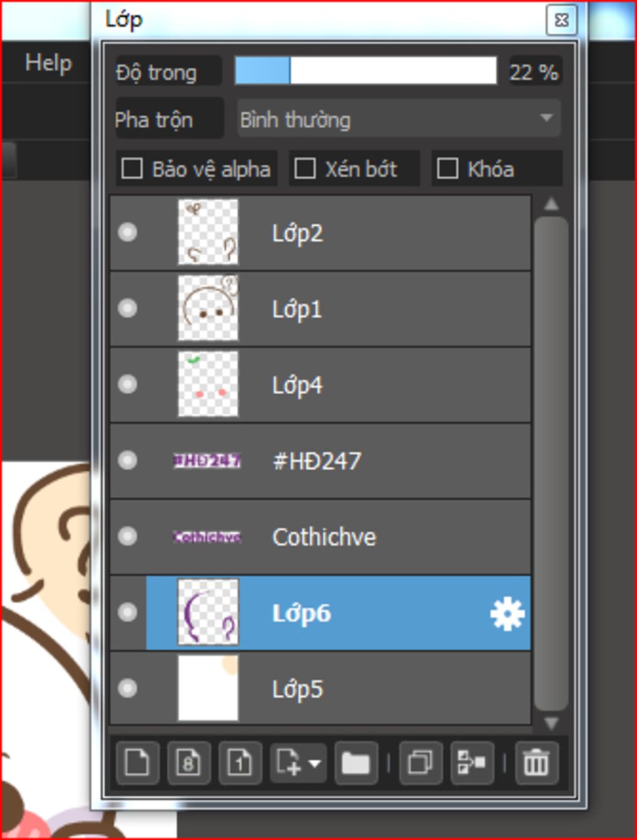The image size is (637, 840).
Task: Open the add-layer options dropdown arrow
Action: pyautogui.click(x=315, y=763)
